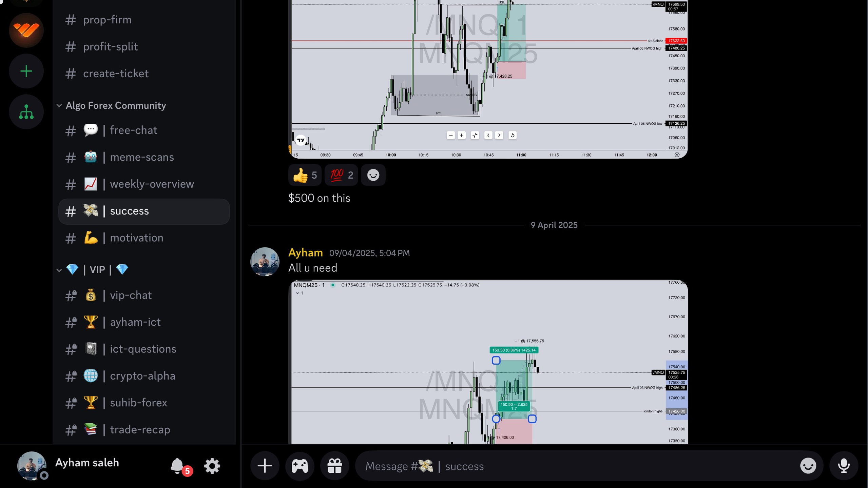Open the crypto-alpha channel
Screen dimensions: 868x488
click(144, 376)
